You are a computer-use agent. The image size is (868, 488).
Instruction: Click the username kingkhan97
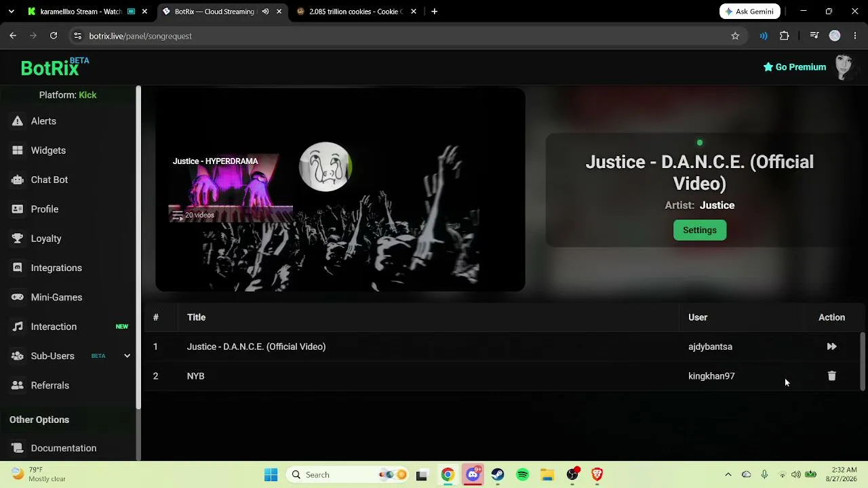[711, 376]
